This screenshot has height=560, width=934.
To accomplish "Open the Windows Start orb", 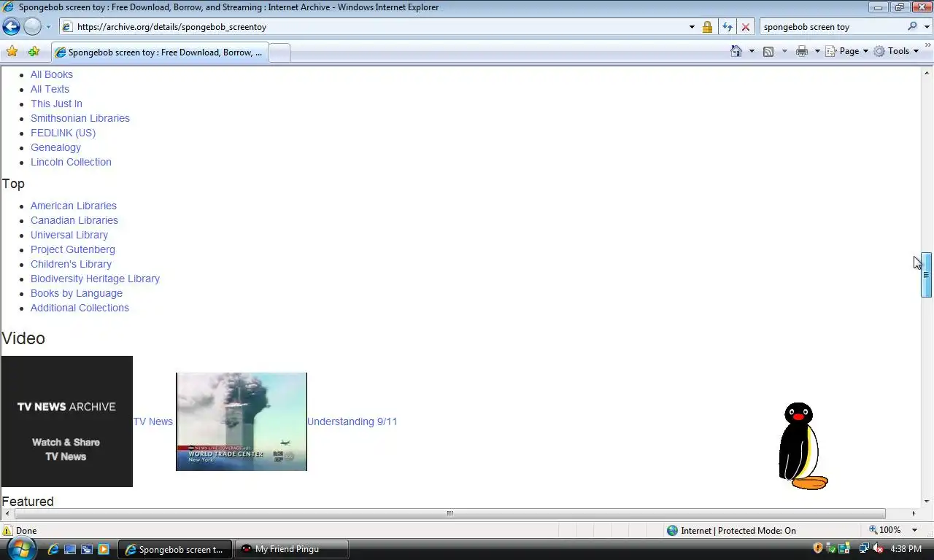I will (20, 548).
